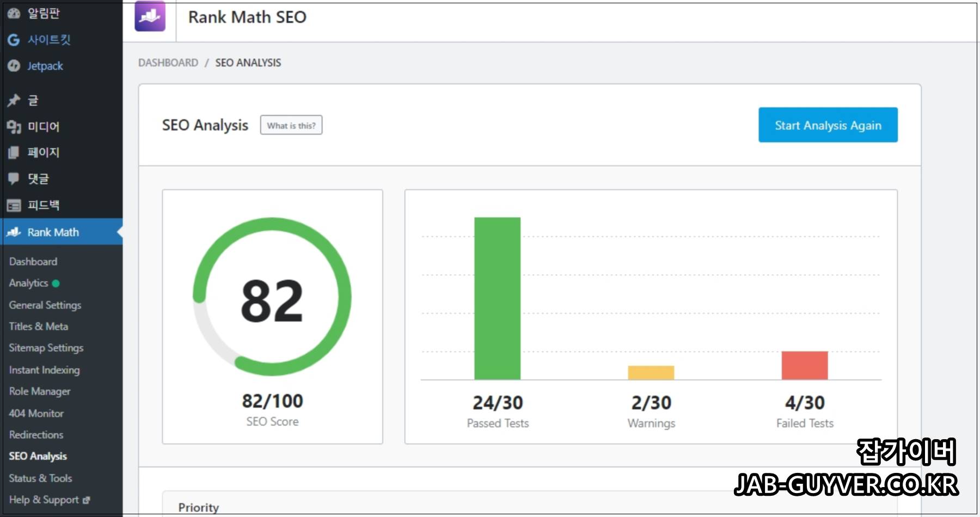Click the Jetpack sidebar icon

14,66
